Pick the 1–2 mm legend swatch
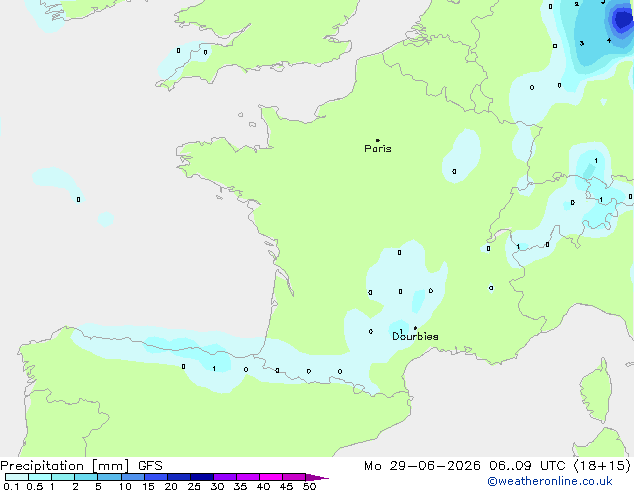Image resolution: width=634 pixels, height=490 pixels. tap(63, 477)
